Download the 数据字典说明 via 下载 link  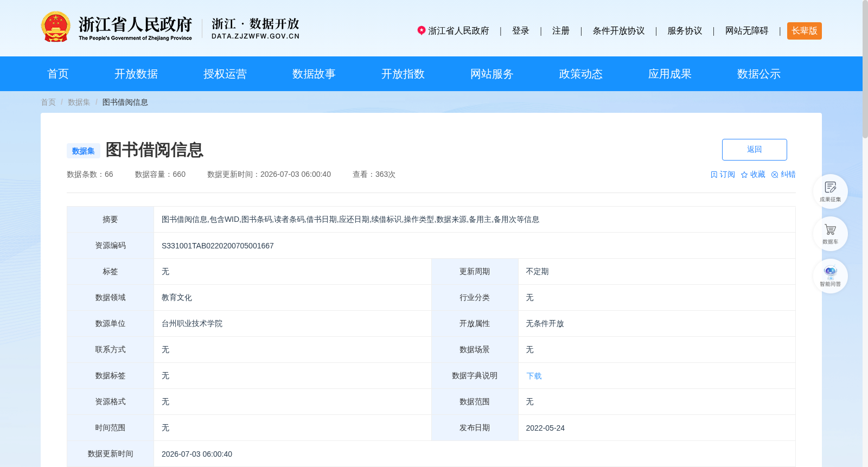pyautogui.click(x=534, y=376)
